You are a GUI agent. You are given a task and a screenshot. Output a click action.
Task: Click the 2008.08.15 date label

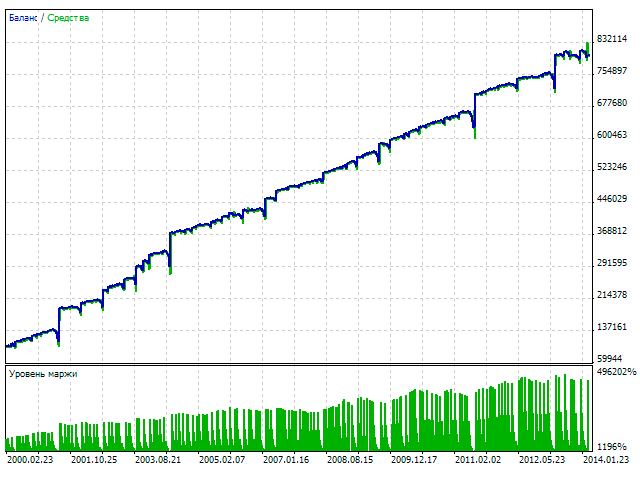coord(350,460)
